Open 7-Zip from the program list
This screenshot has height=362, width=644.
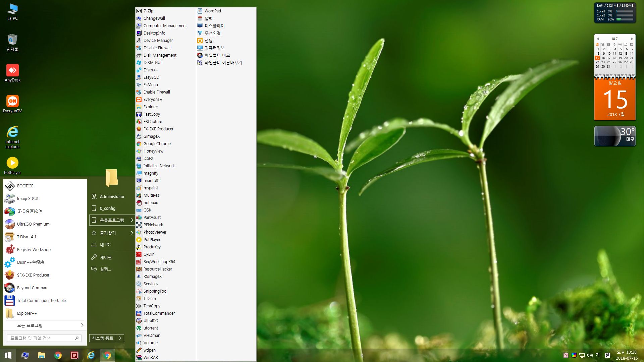coord(165,11)
